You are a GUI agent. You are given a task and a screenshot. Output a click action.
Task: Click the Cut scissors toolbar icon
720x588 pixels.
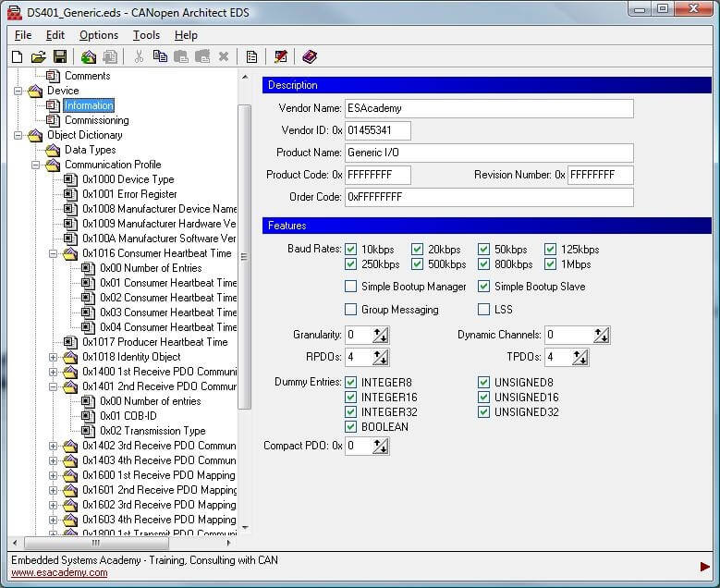pyautogui.click(x=139, y=57)
